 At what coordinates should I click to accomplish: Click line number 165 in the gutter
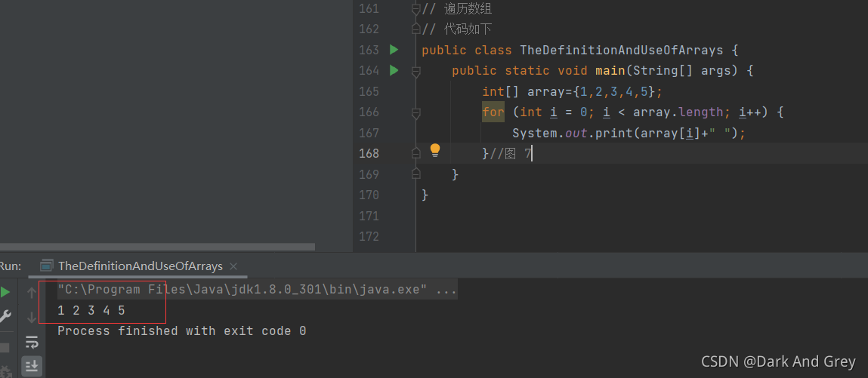click(x=369, y=92)
